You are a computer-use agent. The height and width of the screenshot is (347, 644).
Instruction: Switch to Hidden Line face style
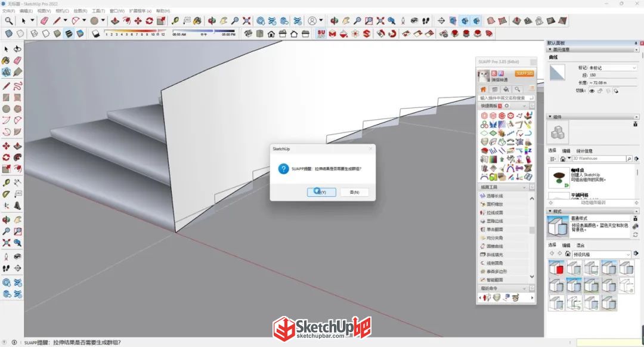46,33
